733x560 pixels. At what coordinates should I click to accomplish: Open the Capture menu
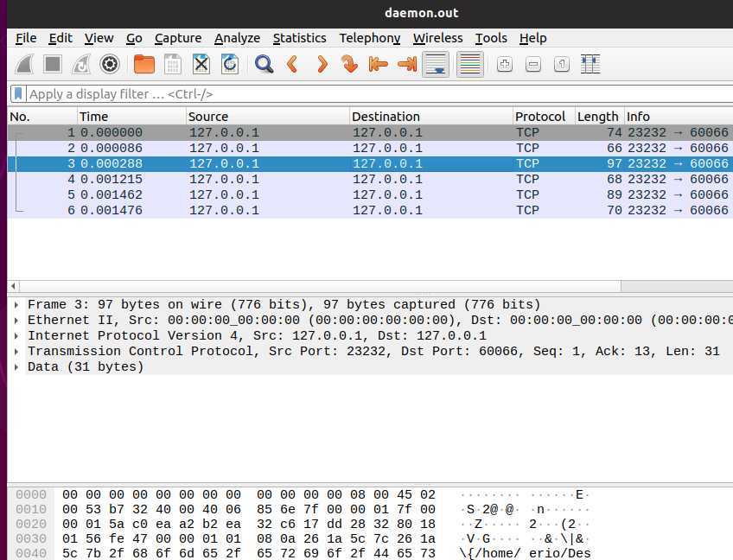click(178, 38)
